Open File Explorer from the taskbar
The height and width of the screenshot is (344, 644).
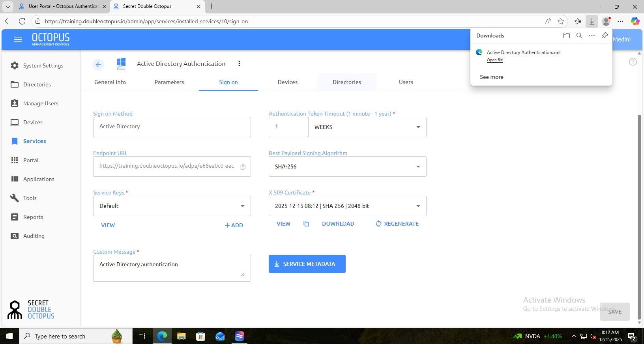pos(181,336)
